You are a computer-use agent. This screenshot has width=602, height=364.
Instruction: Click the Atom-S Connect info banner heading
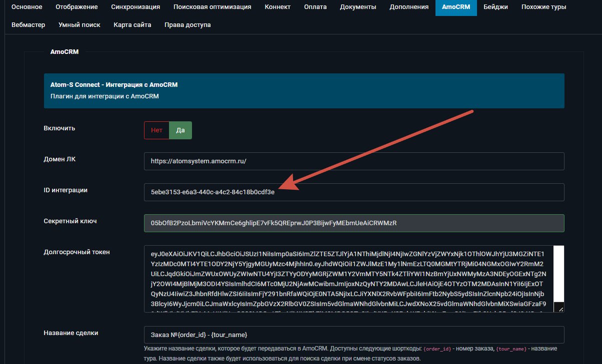pyautogui.click(x=114, y=85)
